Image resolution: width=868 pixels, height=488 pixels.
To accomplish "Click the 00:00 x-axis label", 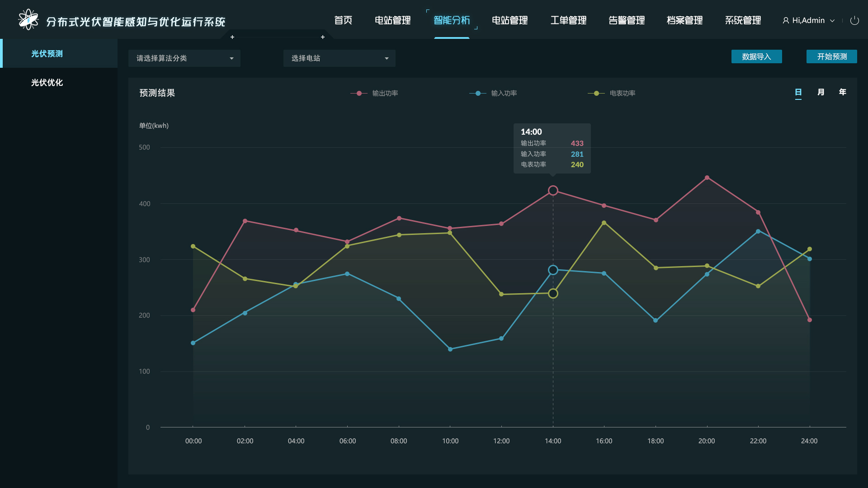I will click(x=193, y=441).
